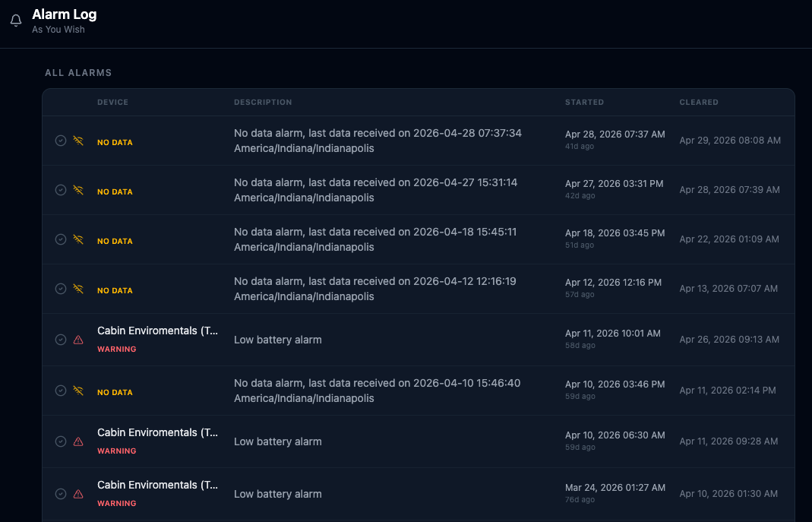
Task: Click cleared check icon in Apr 18 03:45 PM row
Action: [x=61, y=239]
